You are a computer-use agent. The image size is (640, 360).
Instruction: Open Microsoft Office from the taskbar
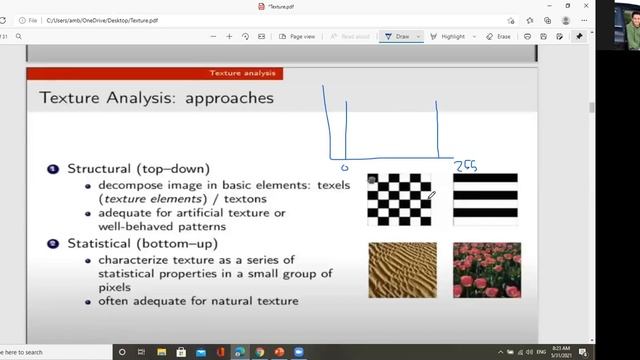coord(220,352)
